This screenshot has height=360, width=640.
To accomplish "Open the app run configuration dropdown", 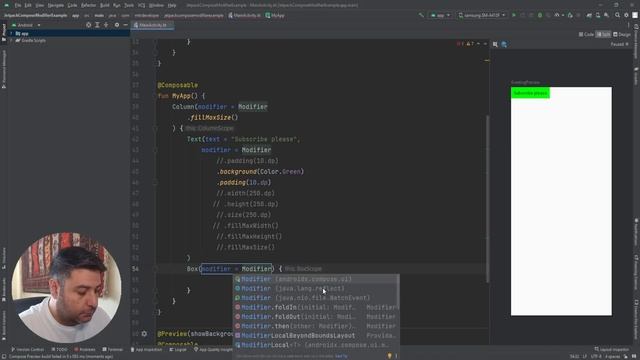I will (440, 15).
